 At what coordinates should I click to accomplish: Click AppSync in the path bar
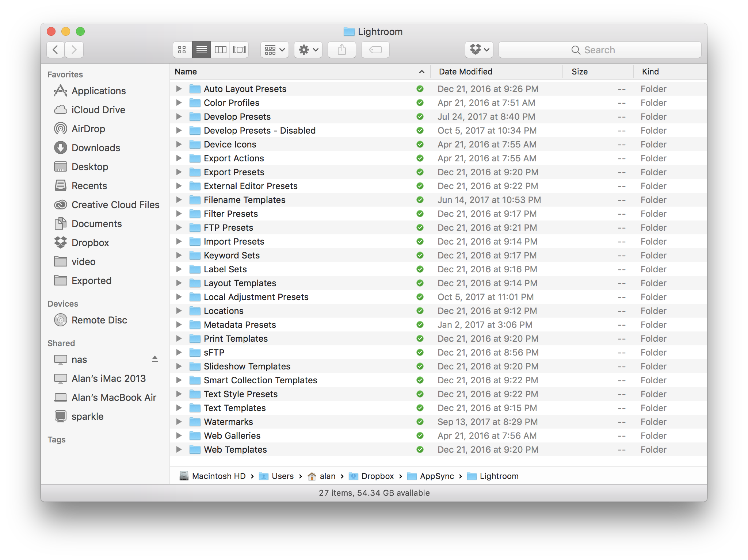click(x=431, y=476)
